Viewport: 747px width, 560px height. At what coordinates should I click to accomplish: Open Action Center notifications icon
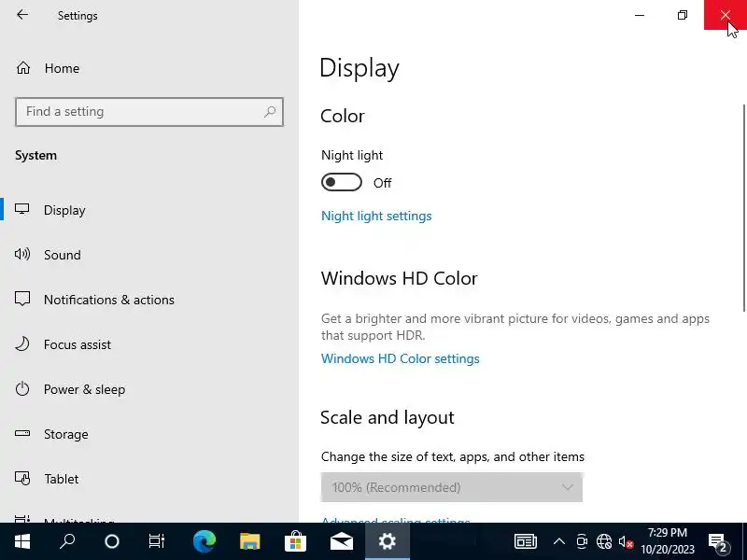(x=718, y=542)
